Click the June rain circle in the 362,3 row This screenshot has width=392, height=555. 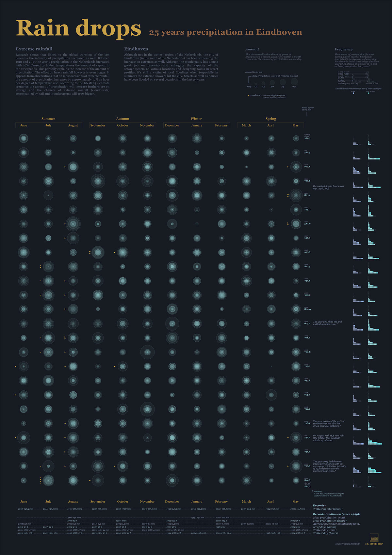(24, 139)
